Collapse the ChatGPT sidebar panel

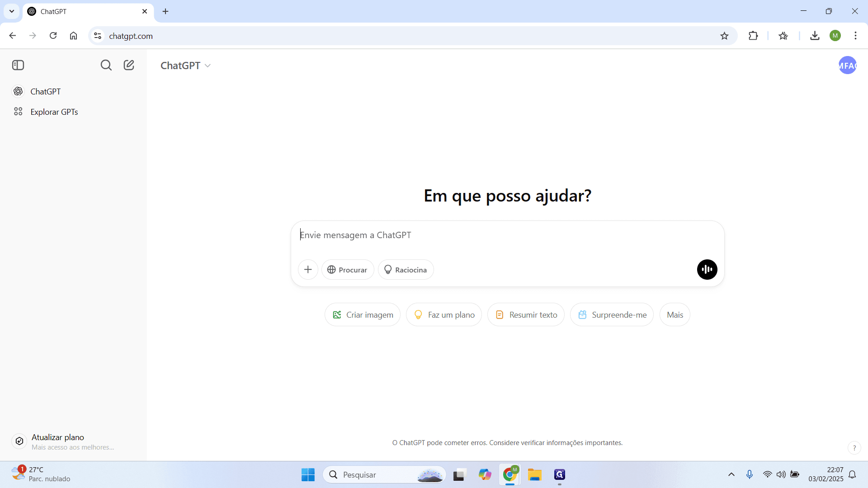(x=18, y=65)
